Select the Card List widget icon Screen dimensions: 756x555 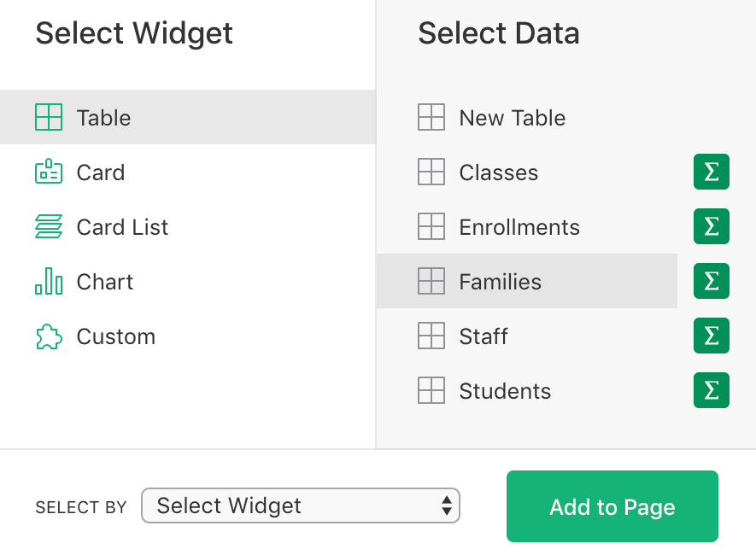(x=49, y=226)
